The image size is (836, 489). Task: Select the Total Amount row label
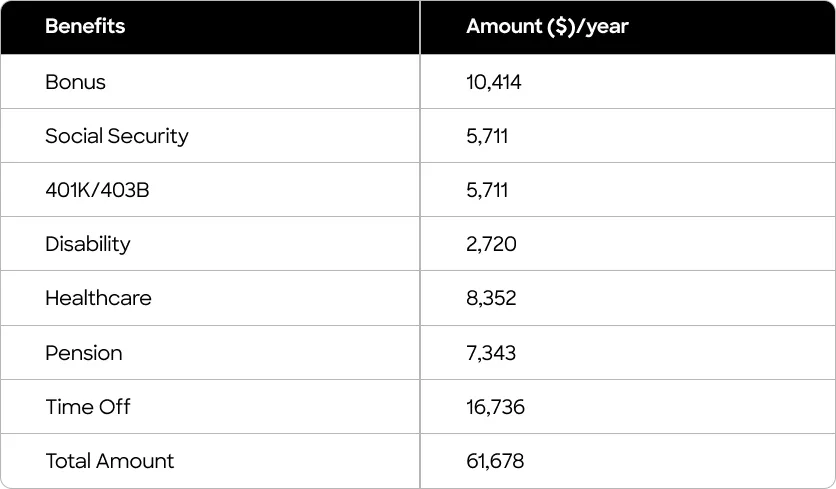pos(109,461)
